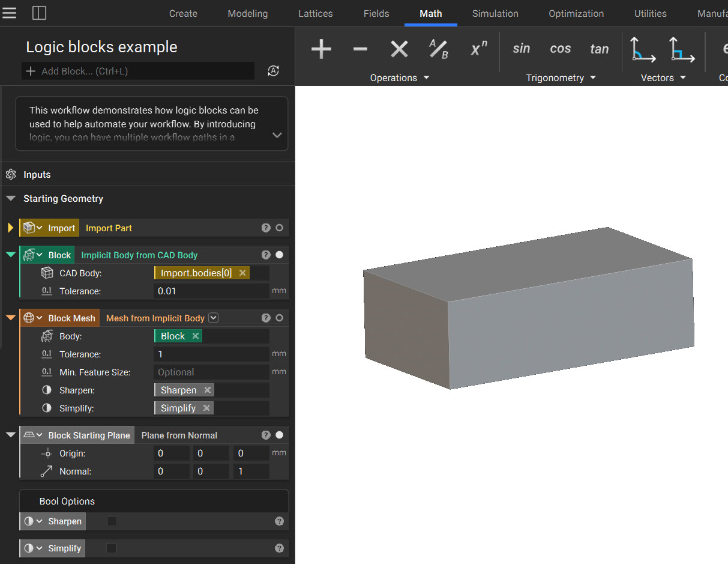The width and height of the screenshot is (728, 564).
Task: Open the Vectors group dropdown
Action: (663, 78)
